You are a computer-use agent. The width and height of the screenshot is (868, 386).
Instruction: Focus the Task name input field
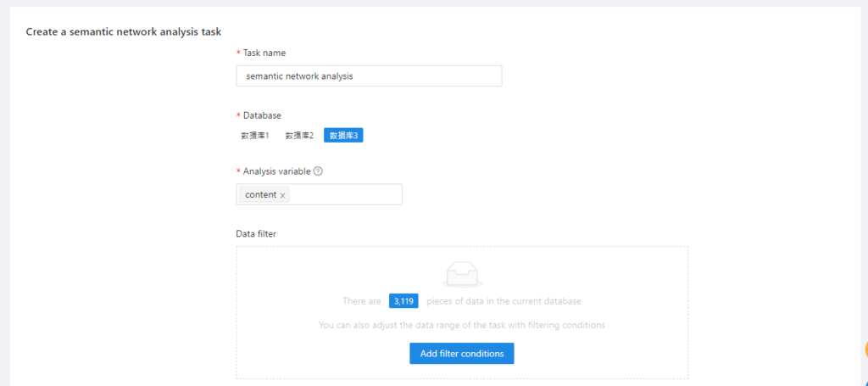(x=369, y=76)
